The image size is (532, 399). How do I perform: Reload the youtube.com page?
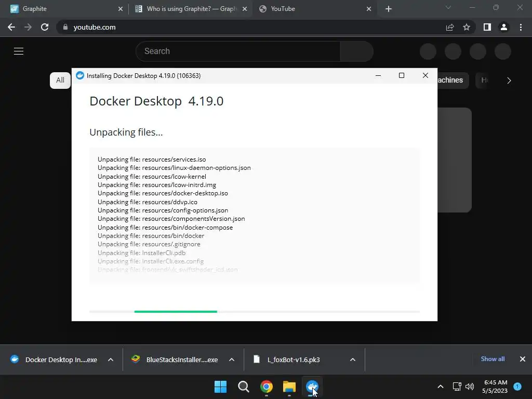pos(45,27)
